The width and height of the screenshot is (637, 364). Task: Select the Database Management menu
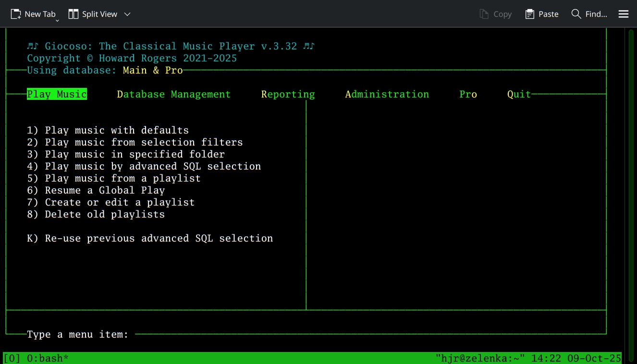pos(173,94)
